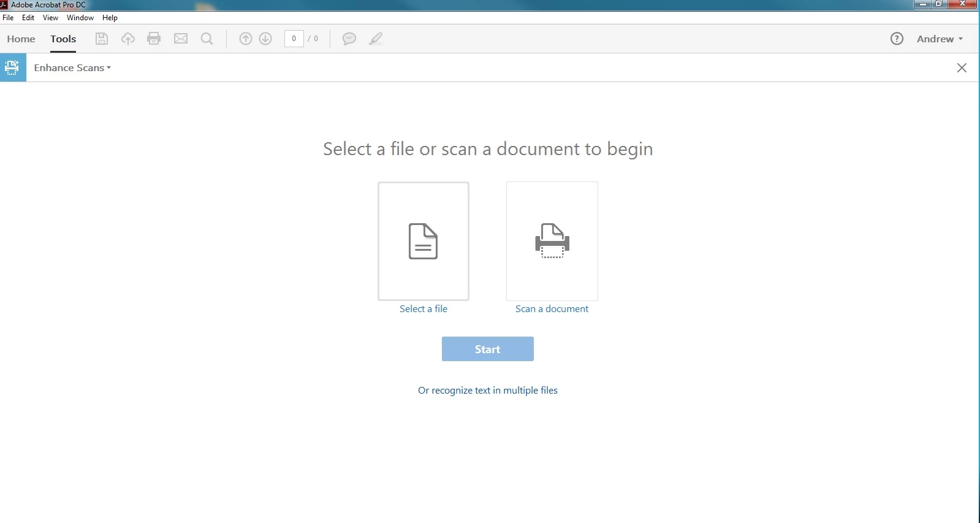980x523 pixels.
Task: Switch to the Tools tab
Action: (x=63, y=39)
